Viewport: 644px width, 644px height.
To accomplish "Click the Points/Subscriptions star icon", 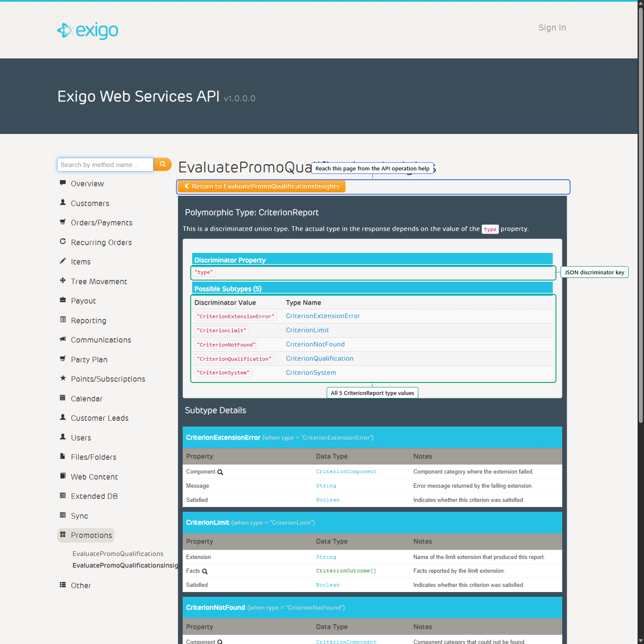I will coord(63,378).
